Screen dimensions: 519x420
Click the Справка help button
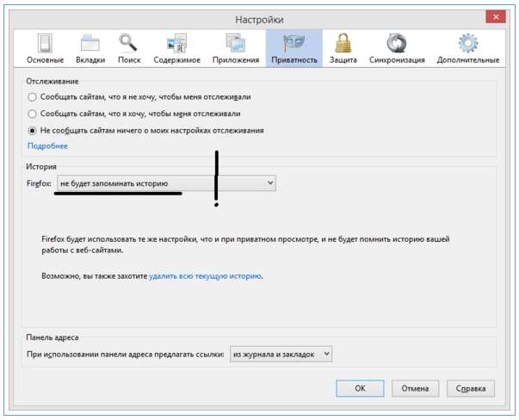(x=469, y=388)
